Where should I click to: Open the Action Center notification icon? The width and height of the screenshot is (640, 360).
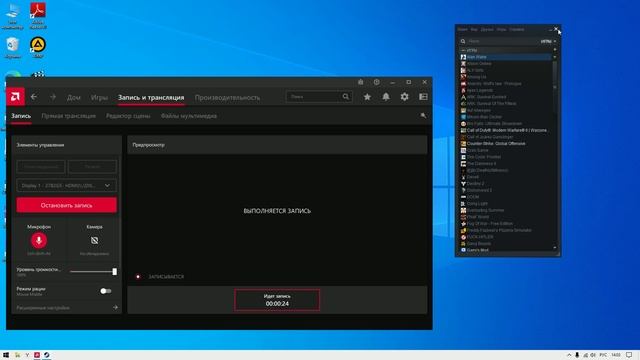click(x=629, y=355)
